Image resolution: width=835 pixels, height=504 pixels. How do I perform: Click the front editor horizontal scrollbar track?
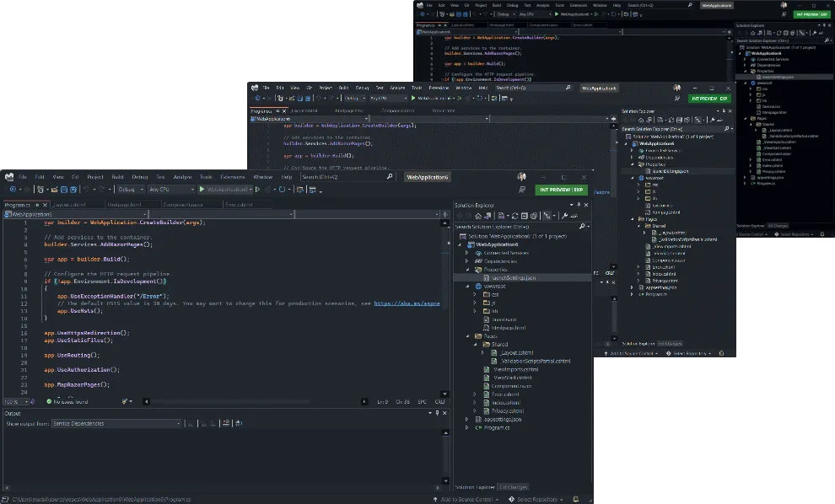tap(255, 402)
